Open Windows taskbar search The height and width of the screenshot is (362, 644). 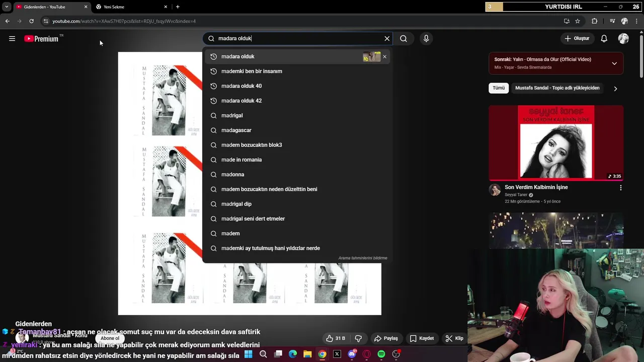[263, 354]
